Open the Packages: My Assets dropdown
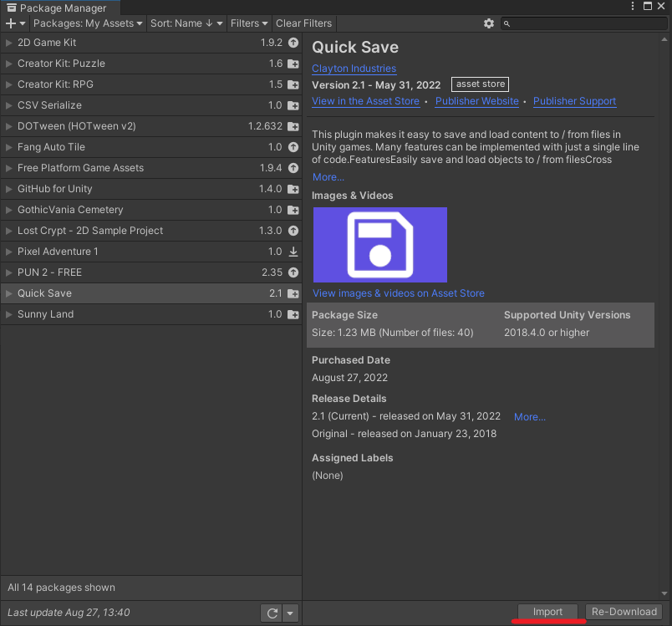 pyautogui.click(x=88, y=23)
